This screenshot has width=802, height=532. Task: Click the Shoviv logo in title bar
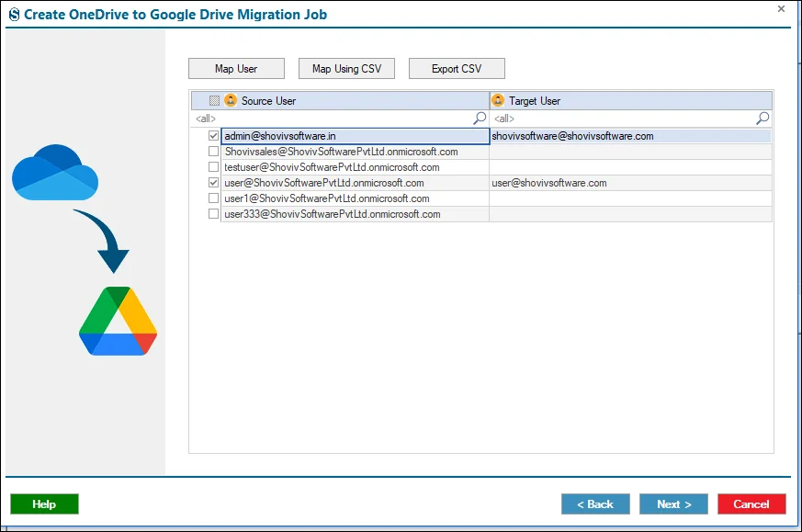coord(15,15)
